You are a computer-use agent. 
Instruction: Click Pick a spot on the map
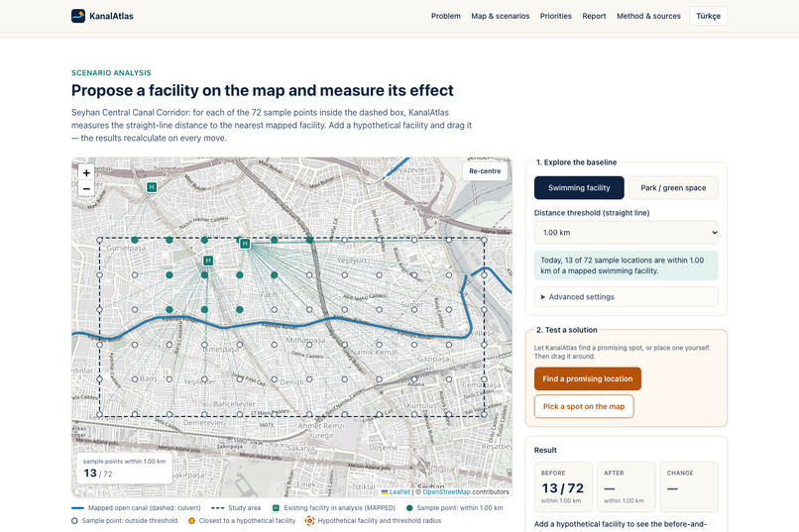[584, 406]
